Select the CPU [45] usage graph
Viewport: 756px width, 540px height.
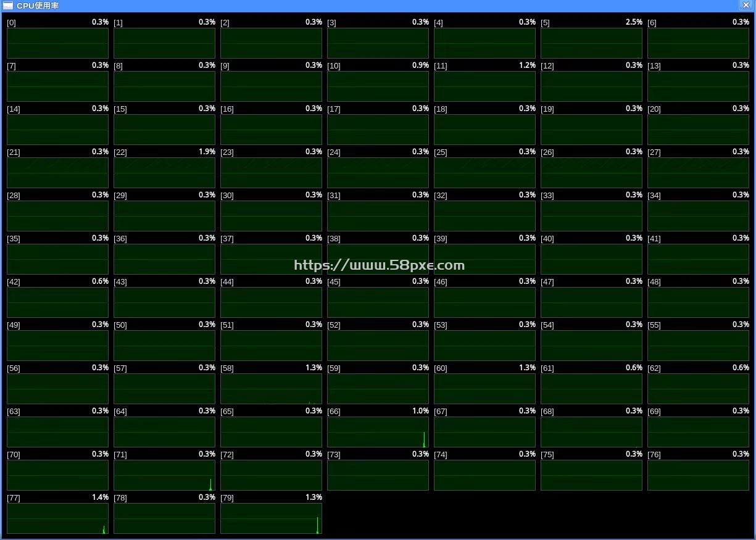click(x=378, y=302)
